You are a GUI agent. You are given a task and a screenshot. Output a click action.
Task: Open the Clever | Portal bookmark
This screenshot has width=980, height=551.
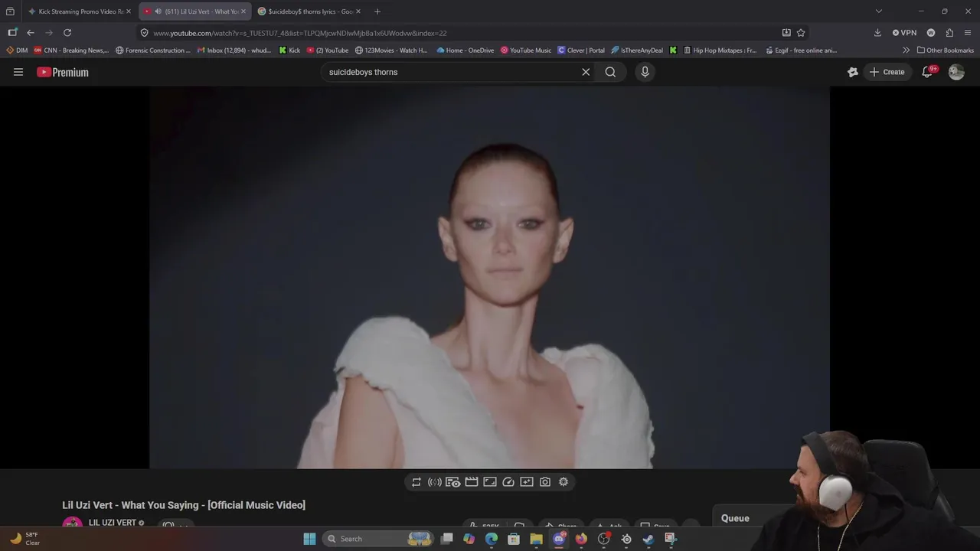pos(581,51)
